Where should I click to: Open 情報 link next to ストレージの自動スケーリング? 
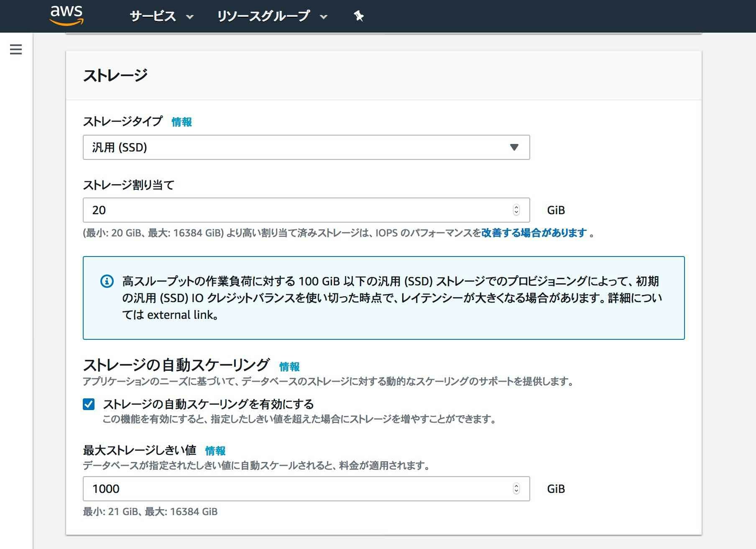click(x=289, y=367)
